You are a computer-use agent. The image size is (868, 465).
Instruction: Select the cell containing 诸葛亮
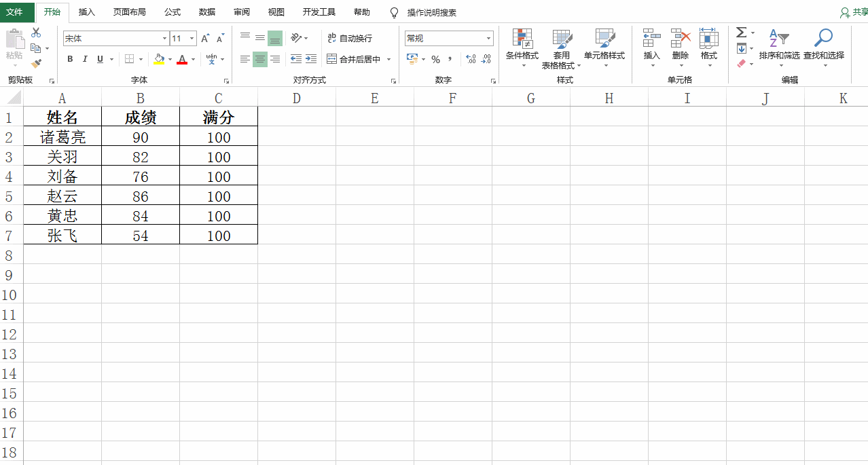pos(62,136)
